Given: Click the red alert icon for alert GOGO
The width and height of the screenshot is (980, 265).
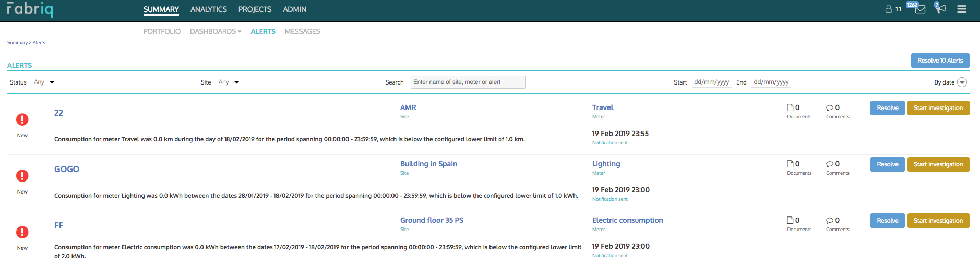Looking at the screenshot, I should [22, 176].
